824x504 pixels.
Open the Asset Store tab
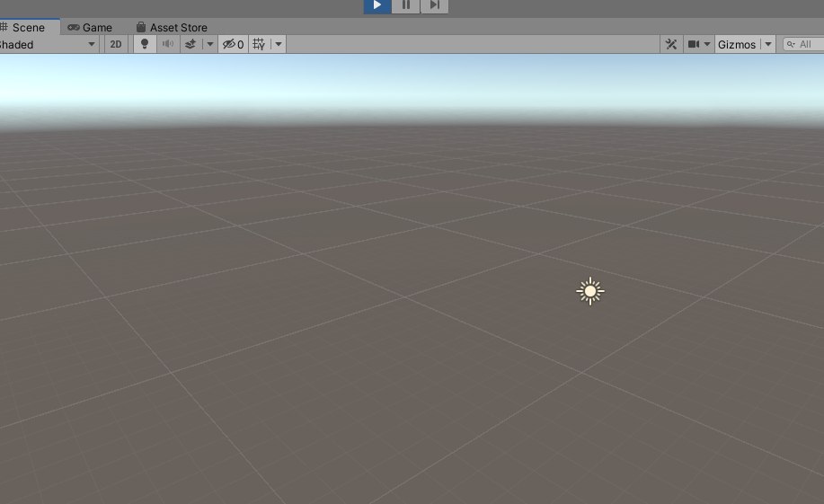(172, 27)
